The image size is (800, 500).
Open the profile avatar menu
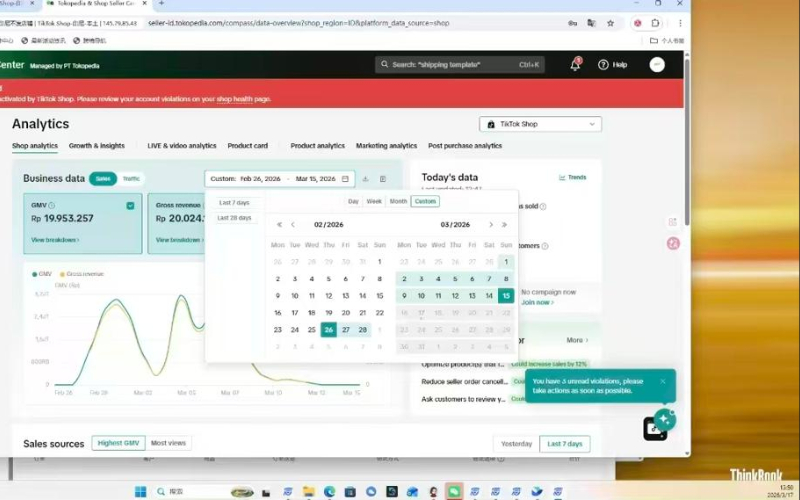tap(657, 64)
